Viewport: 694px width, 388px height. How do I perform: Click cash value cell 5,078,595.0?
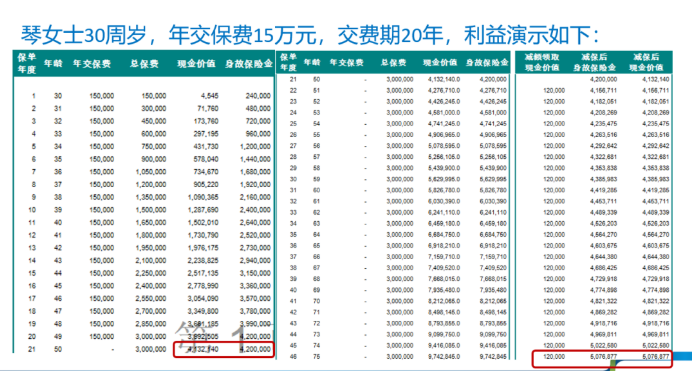tap(444, 146)
